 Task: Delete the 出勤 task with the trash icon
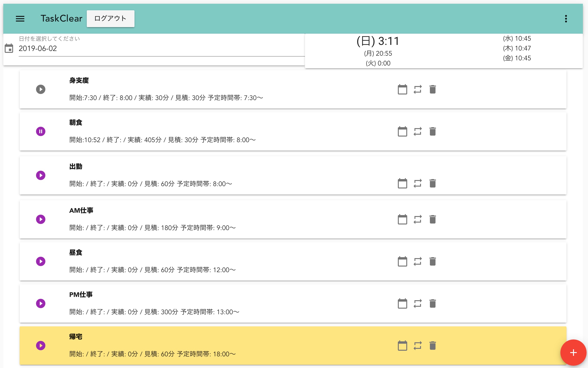432,184
